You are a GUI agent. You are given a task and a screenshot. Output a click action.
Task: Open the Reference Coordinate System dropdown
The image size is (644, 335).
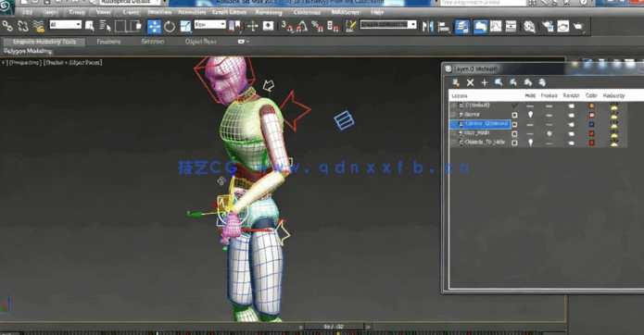209,25
